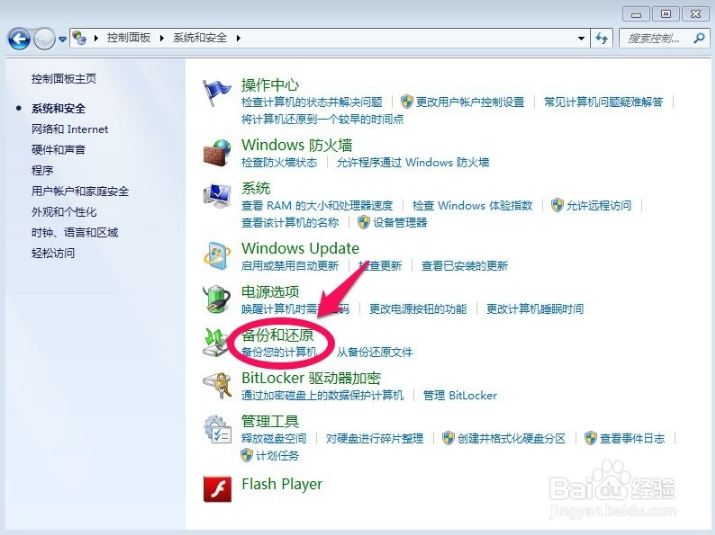Click the Power Options battery icon
Viewport: 715px width, 535px height.
coord(217,299)
